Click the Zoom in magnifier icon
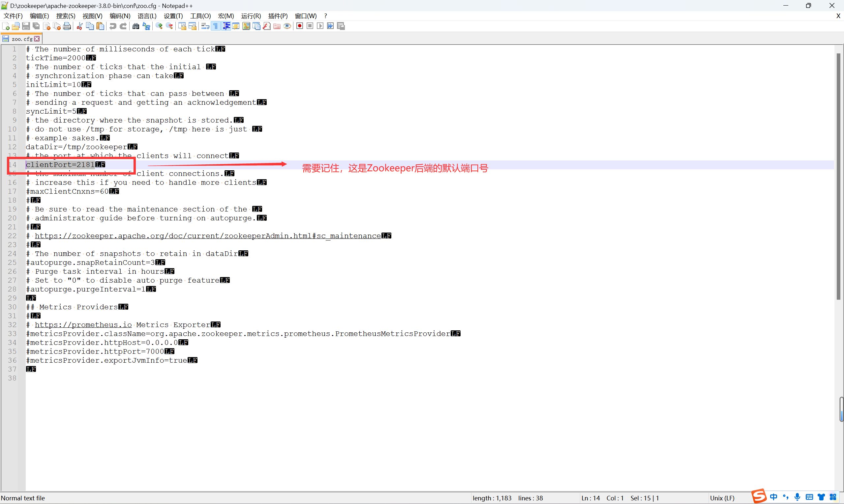This screenshot has height=504, width=844. (159, 26)
